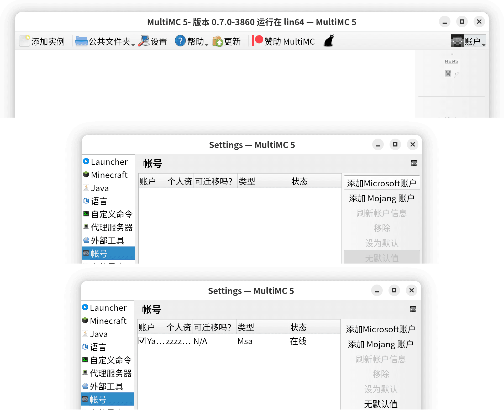The image size is (504, 420).
Task: Select 外部工具 in upper Settings window sidebar
Action: [108, 240]
